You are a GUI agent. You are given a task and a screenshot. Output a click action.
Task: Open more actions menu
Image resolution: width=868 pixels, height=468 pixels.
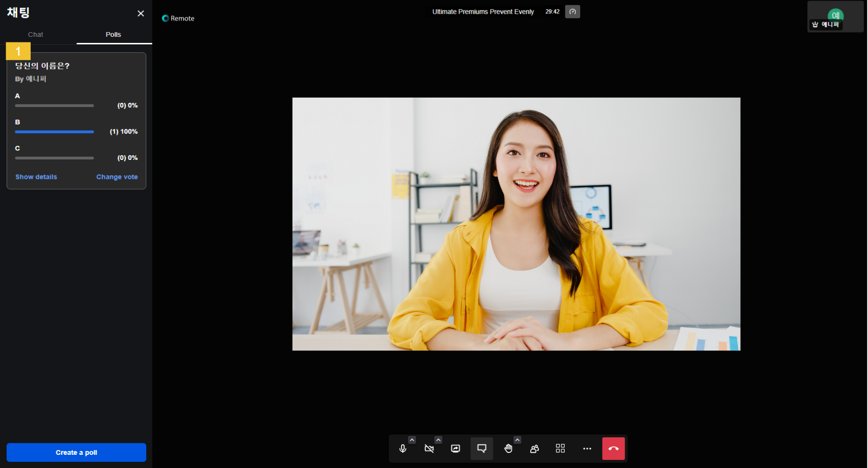[x=587, y=449]
